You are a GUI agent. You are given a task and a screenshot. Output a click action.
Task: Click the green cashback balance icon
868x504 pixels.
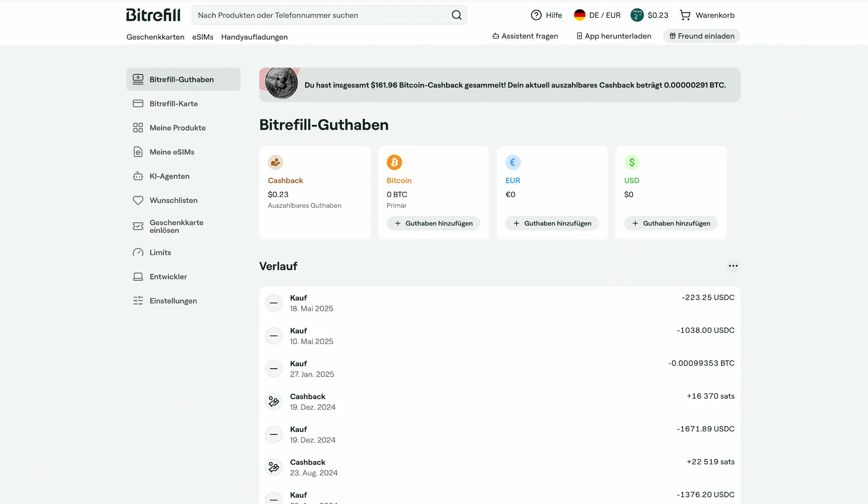click(637, 15)
